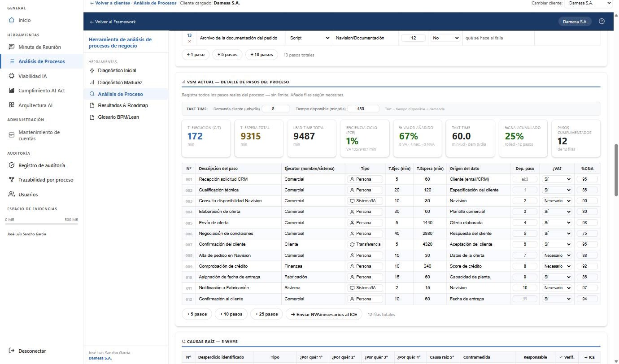Click the Cumplimiento AI Act chart icon

[12, 91]
